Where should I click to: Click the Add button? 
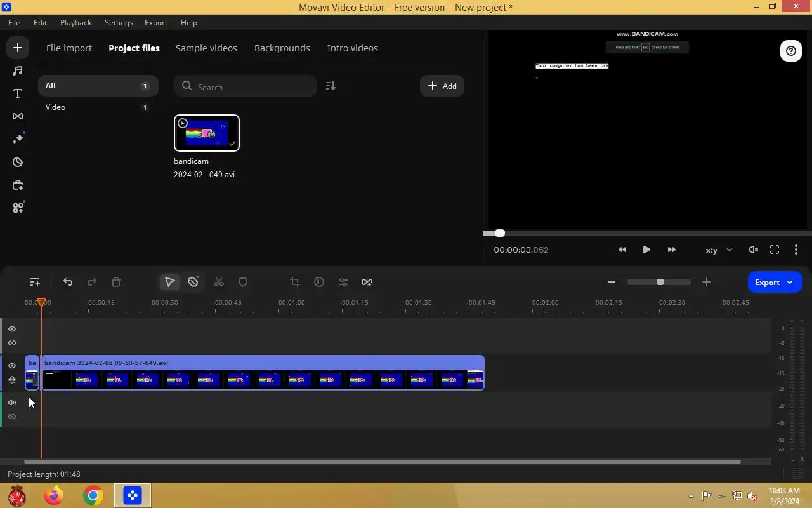(x=442, y=86)
